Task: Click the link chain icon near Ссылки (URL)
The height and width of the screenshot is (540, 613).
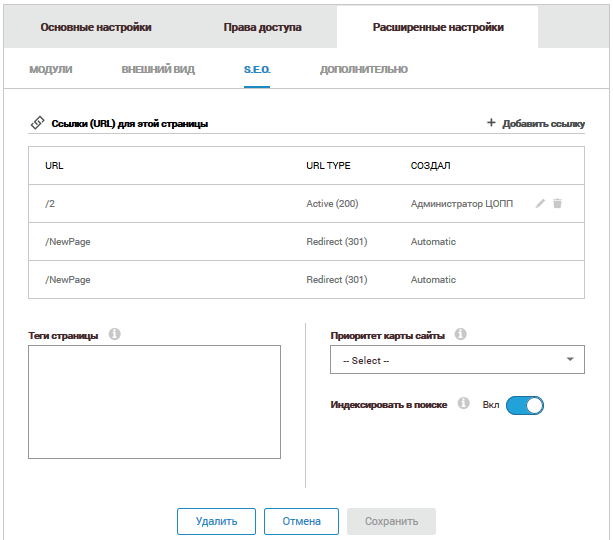Action: pyautogui.click(x=38, y=123)
